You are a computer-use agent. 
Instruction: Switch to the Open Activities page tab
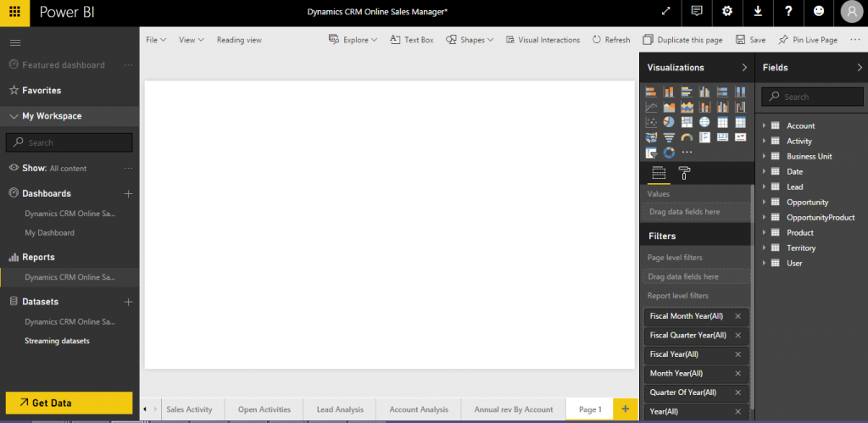point(264,409)
